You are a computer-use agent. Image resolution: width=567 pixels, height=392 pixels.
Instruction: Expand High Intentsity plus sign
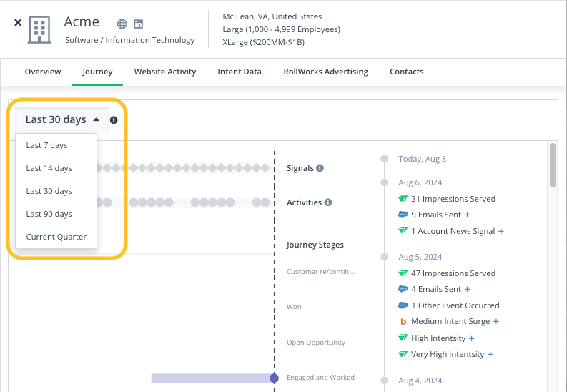471,338
